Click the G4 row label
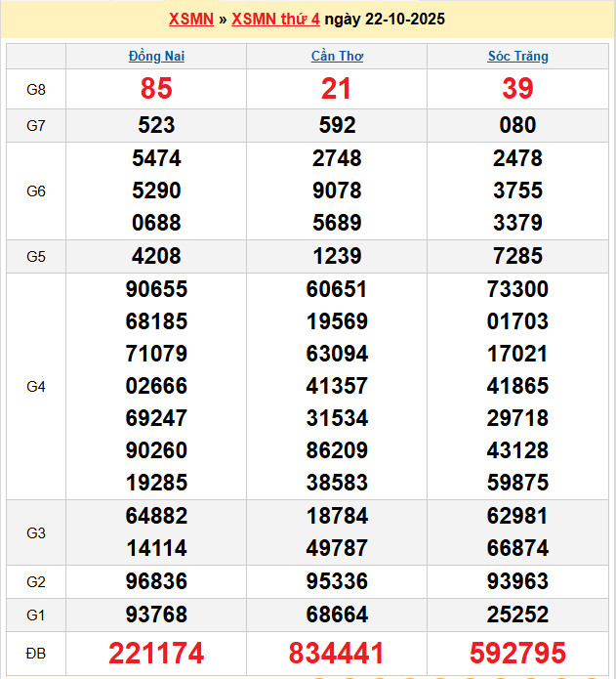This screenshot has width=616, height=679. [36, 387]
